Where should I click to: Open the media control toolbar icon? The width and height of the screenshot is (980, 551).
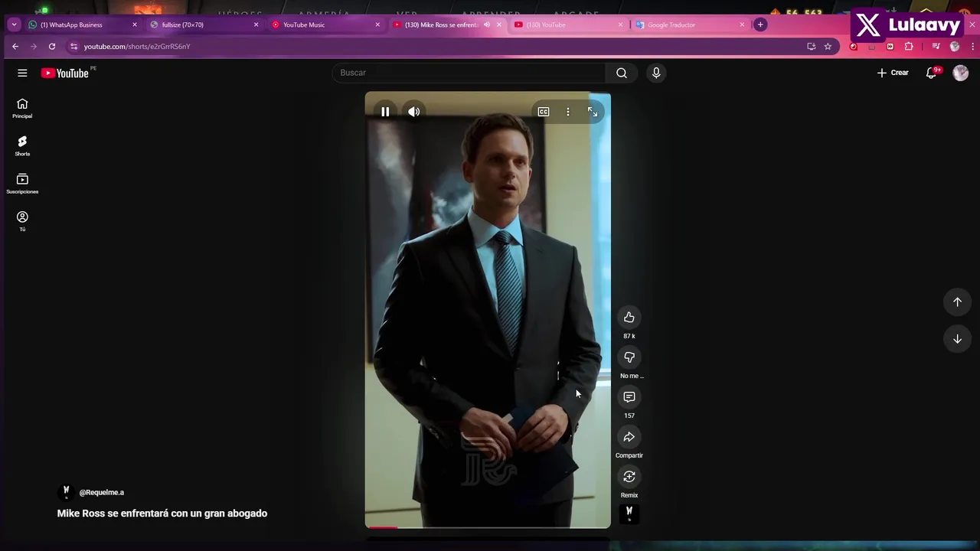pyautogui.click(x=936, y=47)
